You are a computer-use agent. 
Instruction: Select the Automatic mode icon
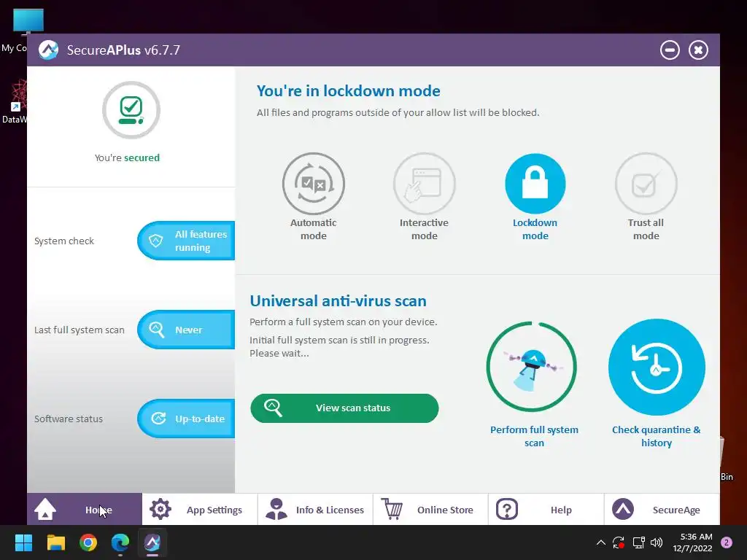pyautogui.click(x=314, y=183)
